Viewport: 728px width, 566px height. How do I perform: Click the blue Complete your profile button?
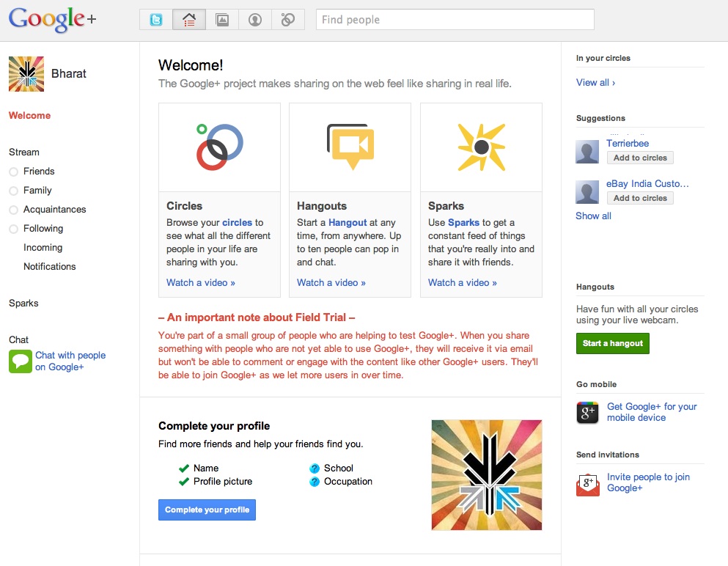(207, 510)
